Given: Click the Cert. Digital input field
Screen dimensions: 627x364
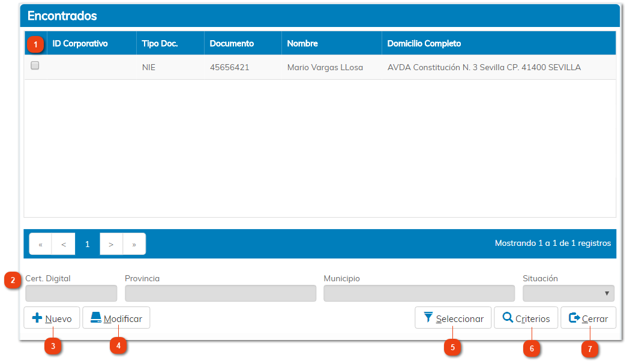Looking at the screenshot, I should 71,293.
